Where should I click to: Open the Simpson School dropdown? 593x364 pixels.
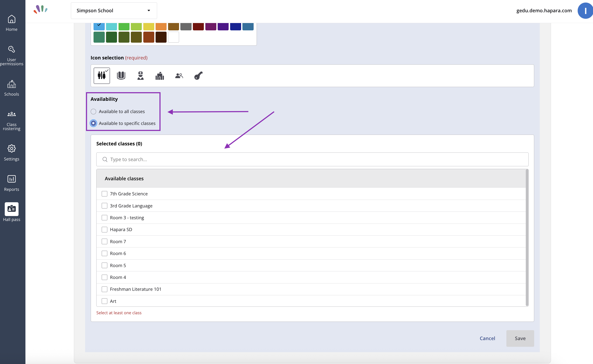pyautogui.click(x=114, y=11)
